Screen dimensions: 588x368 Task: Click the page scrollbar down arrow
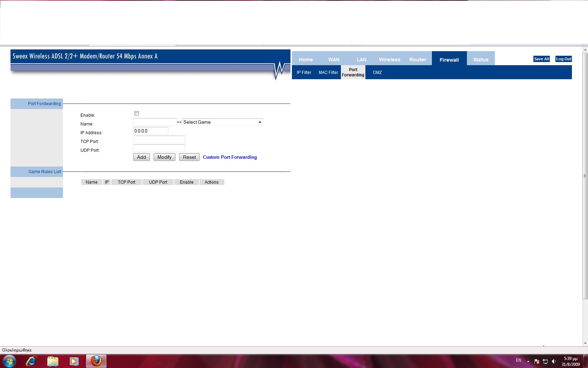tap(585, 343)
